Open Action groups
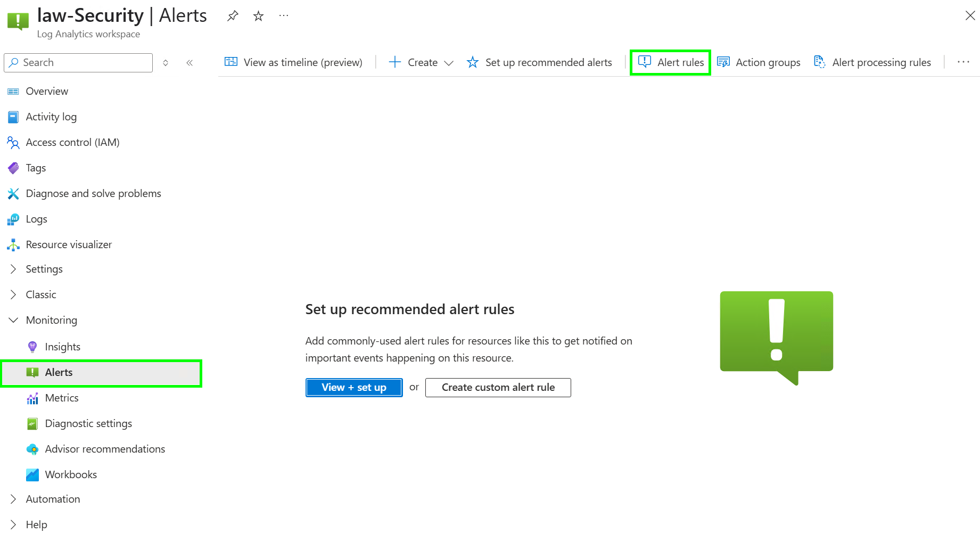Viewport: 980px width, 541px height. [759, 62]
